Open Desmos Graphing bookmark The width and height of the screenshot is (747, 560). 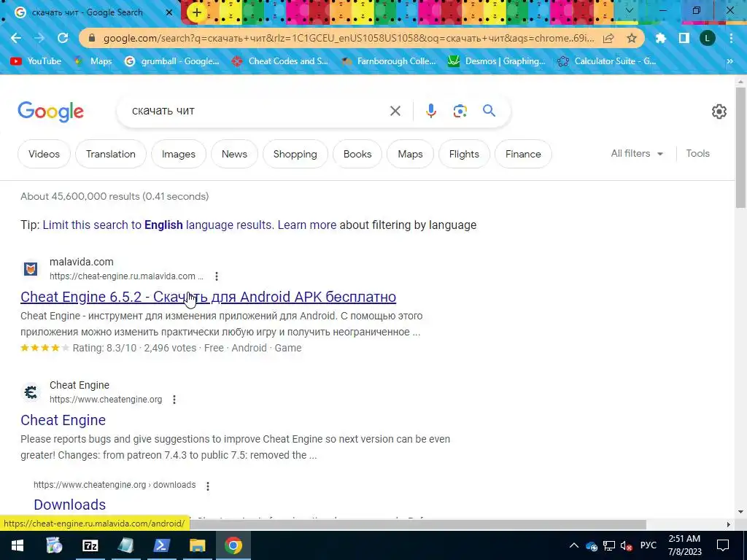click(496, 61)
